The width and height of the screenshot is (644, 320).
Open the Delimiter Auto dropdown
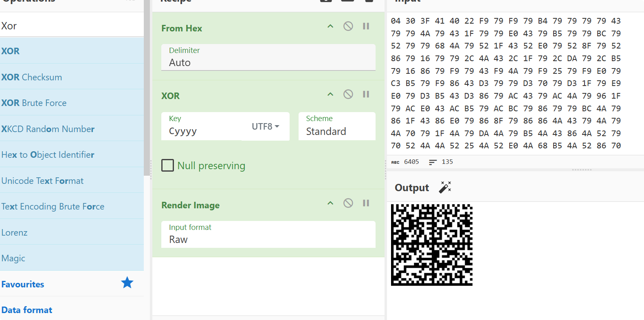[268, 57]
